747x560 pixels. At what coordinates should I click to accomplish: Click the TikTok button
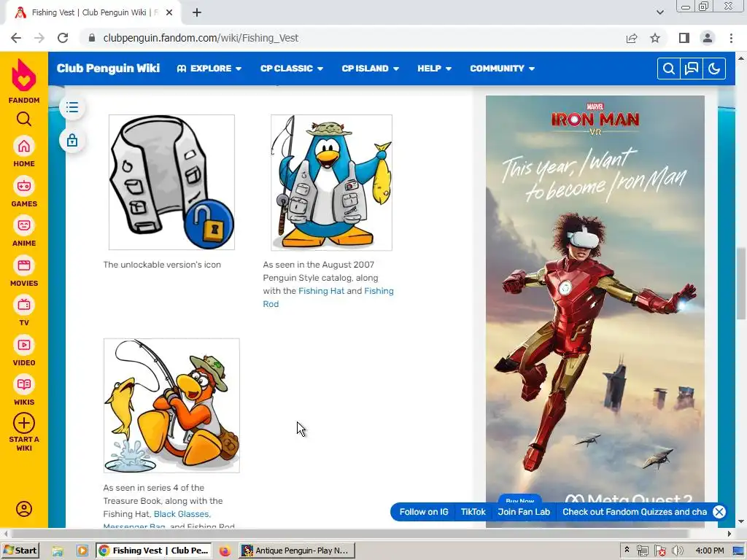(473, 512)
